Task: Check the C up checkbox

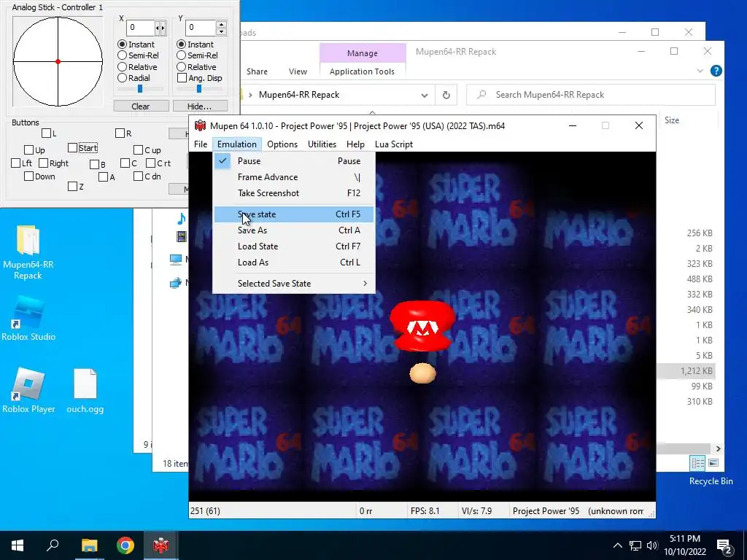Action: tap(138, 150)
